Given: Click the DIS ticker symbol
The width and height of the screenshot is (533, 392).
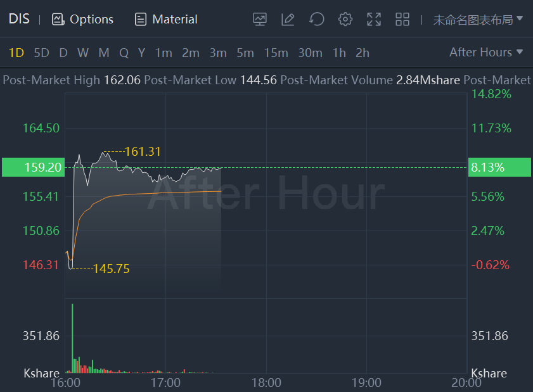Looking at the screenshot, I should tap(18, 20).
